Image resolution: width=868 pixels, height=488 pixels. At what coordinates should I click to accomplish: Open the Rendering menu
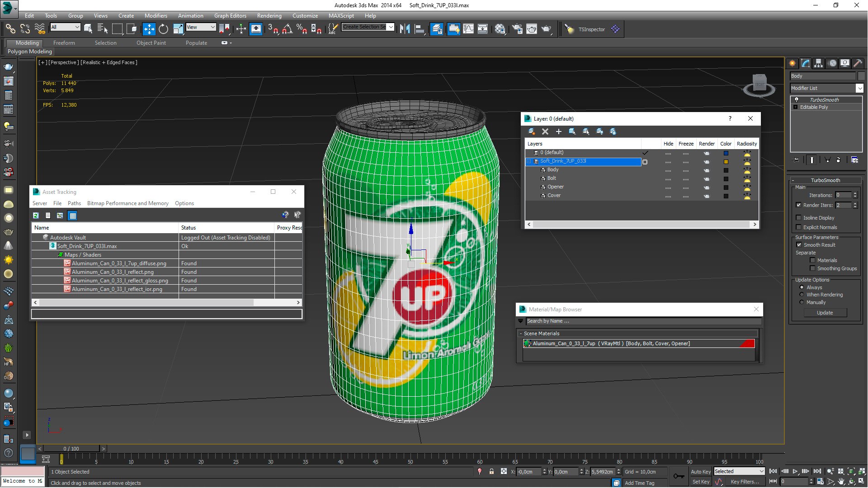click(x=269, y=15)
